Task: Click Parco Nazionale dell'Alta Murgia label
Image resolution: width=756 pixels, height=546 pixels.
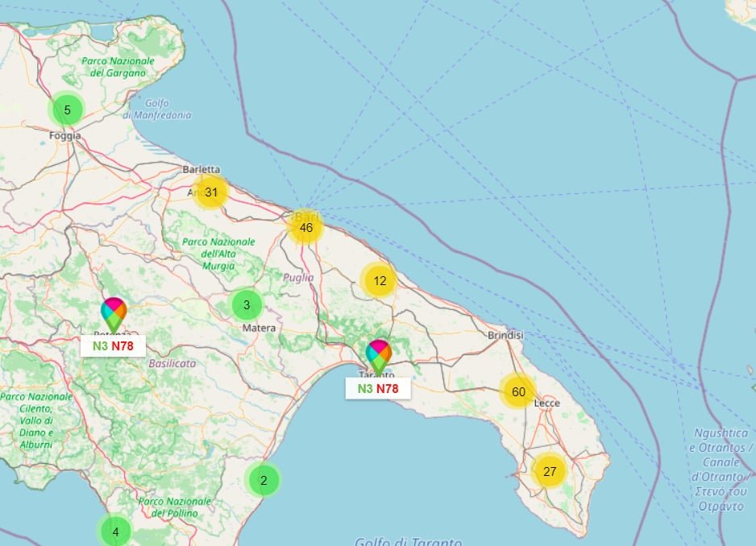Action: coord(218,254)
